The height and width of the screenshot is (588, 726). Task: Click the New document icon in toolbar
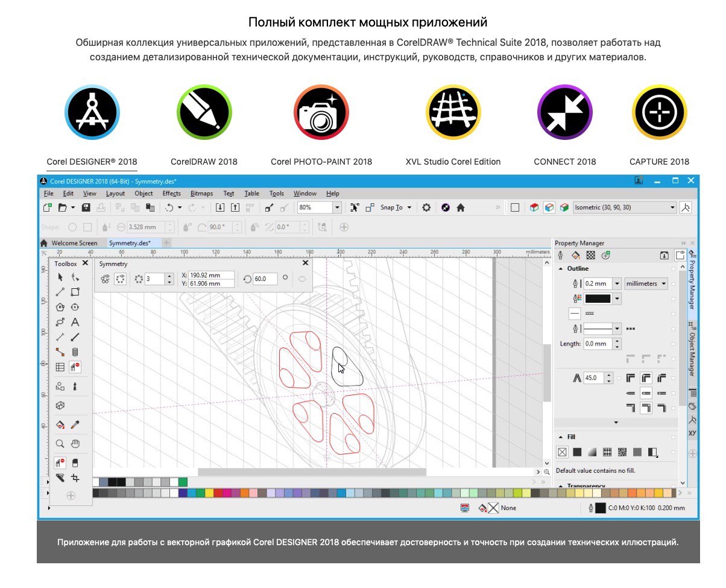click(x=48, y=207)
